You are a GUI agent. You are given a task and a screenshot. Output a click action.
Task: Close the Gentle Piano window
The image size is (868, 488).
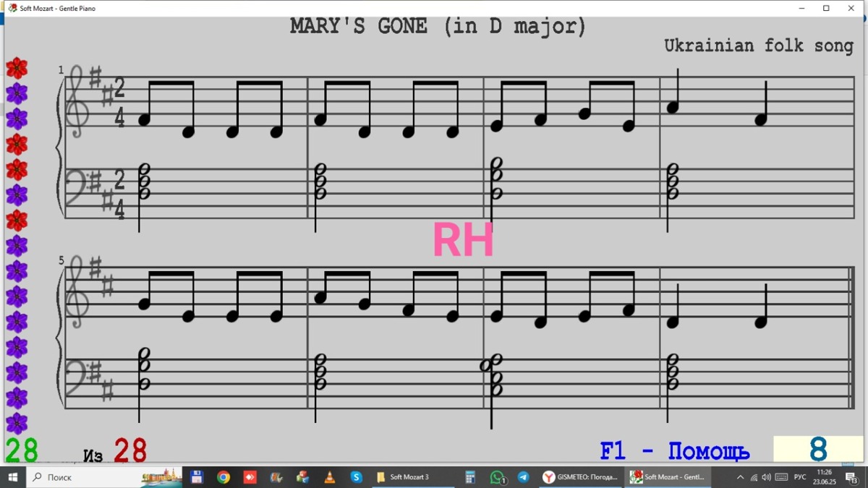click(x=851, y=9)
